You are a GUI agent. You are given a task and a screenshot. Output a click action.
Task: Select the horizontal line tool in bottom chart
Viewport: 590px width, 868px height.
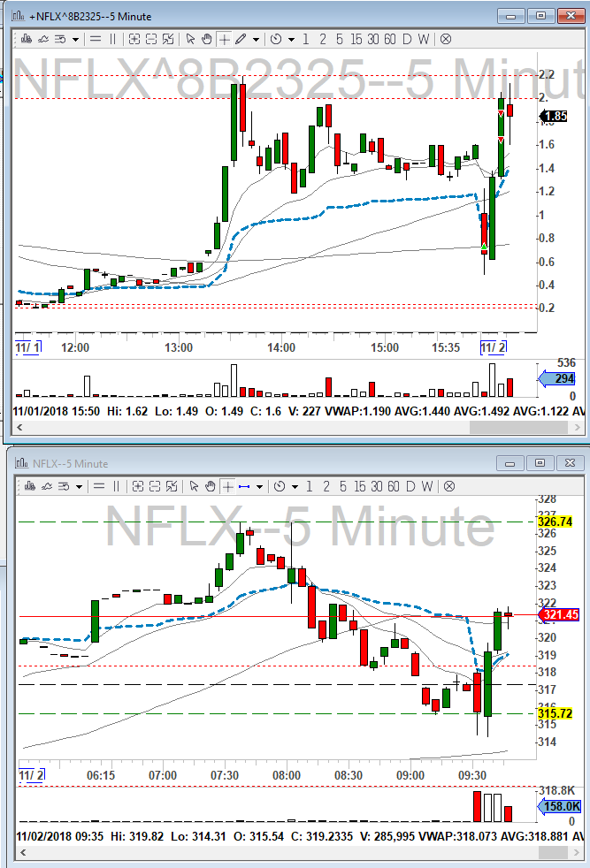(x=99, y=486)
